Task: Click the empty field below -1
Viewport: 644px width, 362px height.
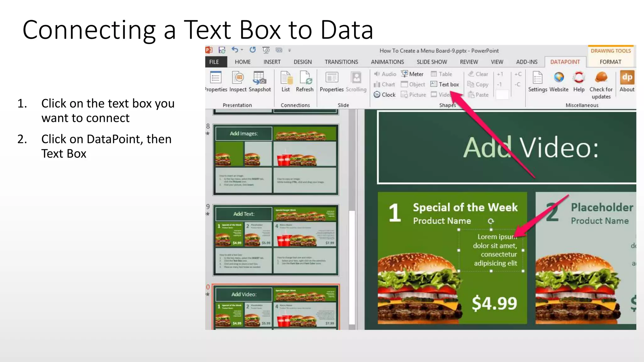Action: tap(502, 95)
